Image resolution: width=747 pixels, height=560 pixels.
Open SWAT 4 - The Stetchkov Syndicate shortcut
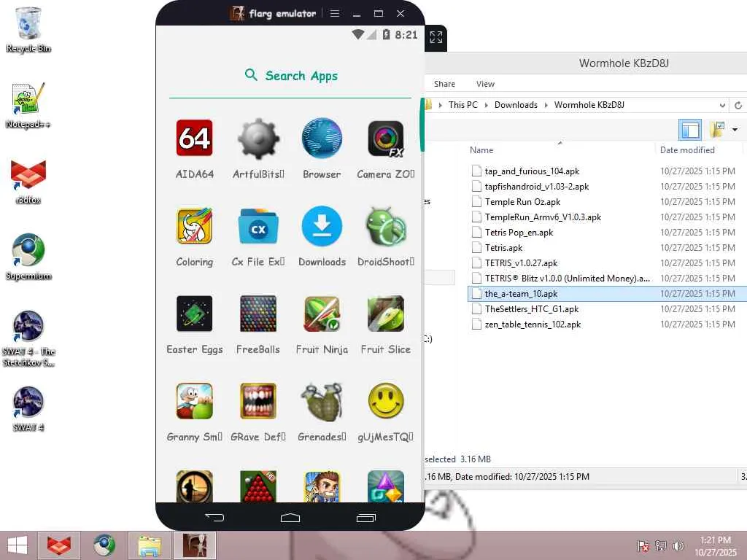(28, 338)
